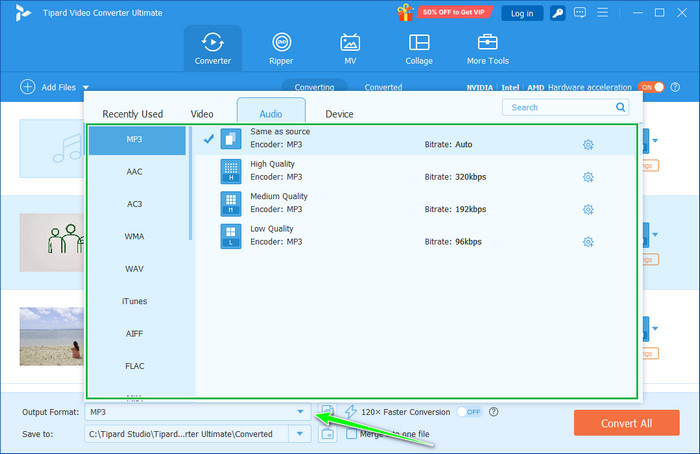Open Output Format MP3 dropdown
Viewport: 700px width, 454px height.
[x=197, y=412]
